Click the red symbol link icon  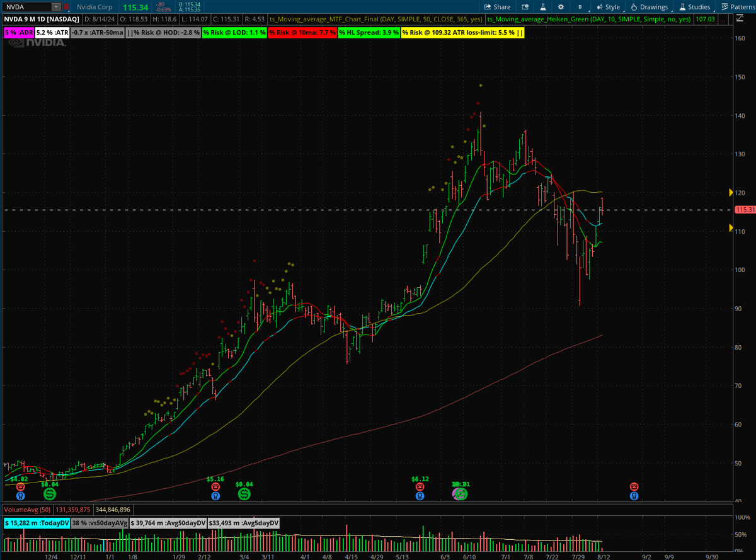(66, 7)
